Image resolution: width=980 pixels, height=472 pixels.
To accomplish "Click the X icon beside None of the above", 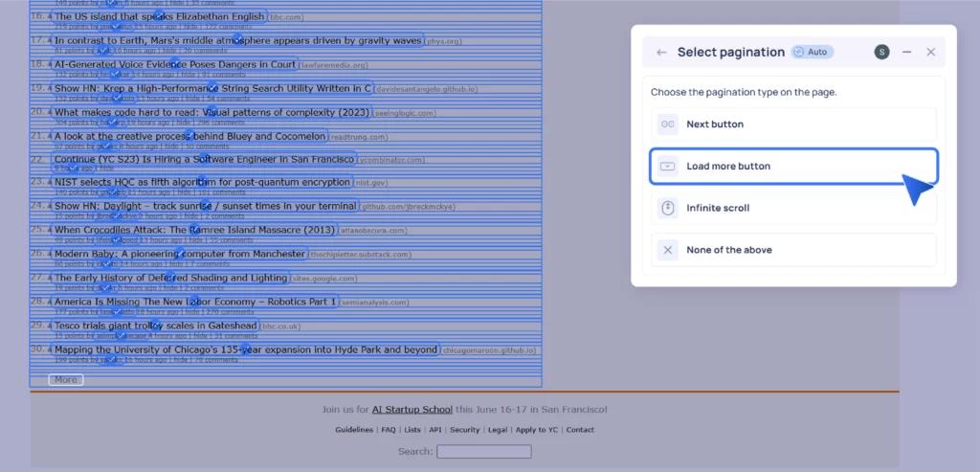I will [x=668, y=250].
